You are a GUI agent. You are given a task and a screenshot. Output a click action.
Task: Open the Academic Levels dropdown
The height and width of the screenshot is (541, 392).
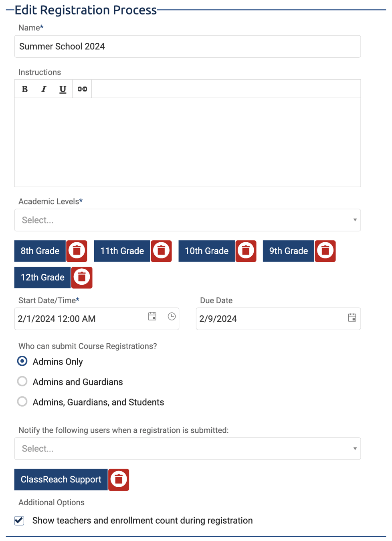tap(188, 220)
